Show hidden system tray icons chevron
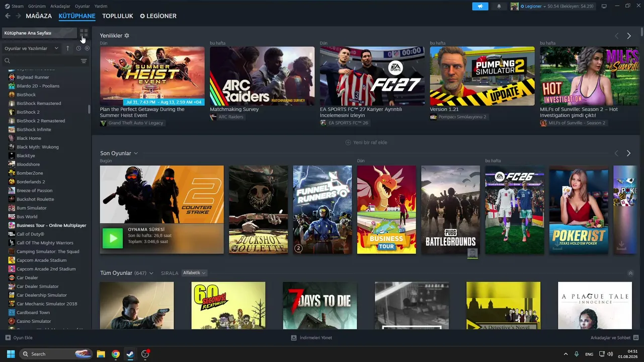 click(x=566, y=354)
